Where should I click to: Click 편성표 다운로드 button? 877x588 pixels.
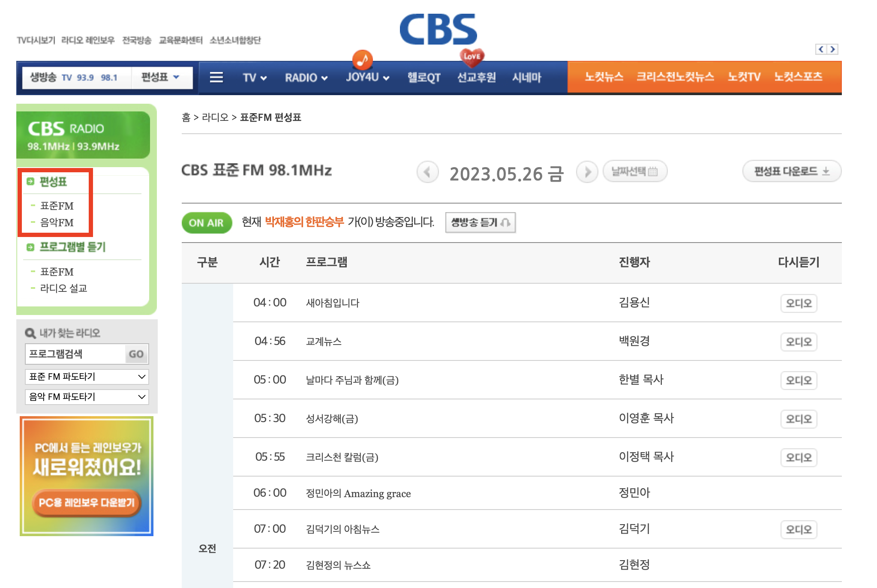pyautogui.click(x=792, y=171)
